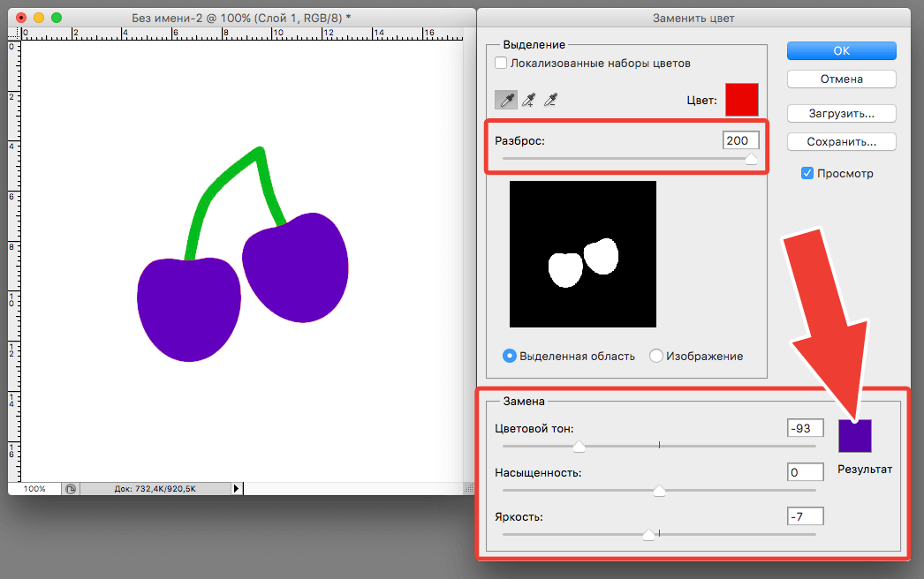Open the purple Результат color swatch
924x579 pixels.
tap(854, 436)
